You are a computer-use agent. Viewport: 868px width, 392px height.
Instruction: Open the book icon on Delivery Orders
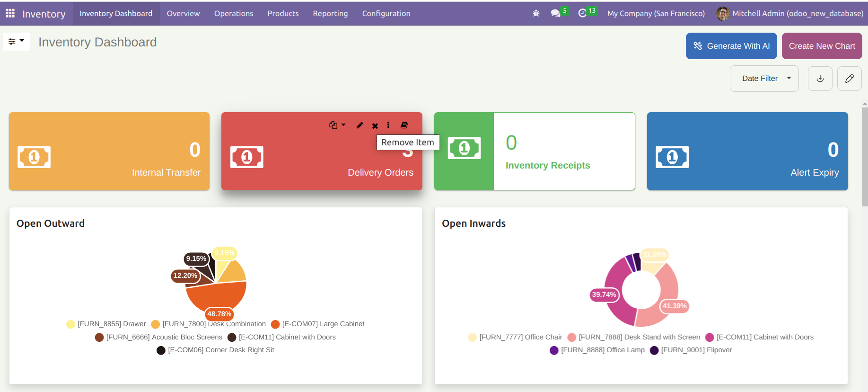(404, 125)
